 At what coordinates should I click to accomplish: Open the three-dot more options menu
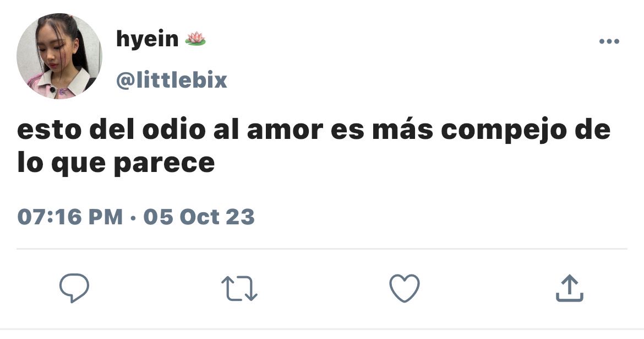point(609,41)
